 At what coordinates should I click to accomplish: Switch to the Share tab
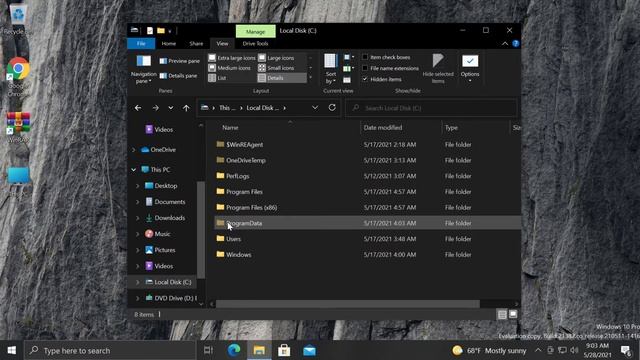(x=196, y=43)
